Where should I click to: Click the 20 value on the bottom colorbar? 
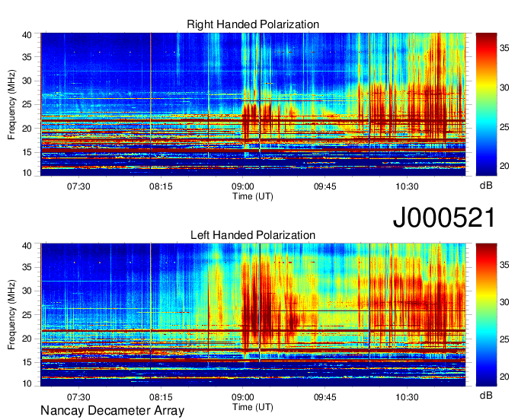(504, 377)
